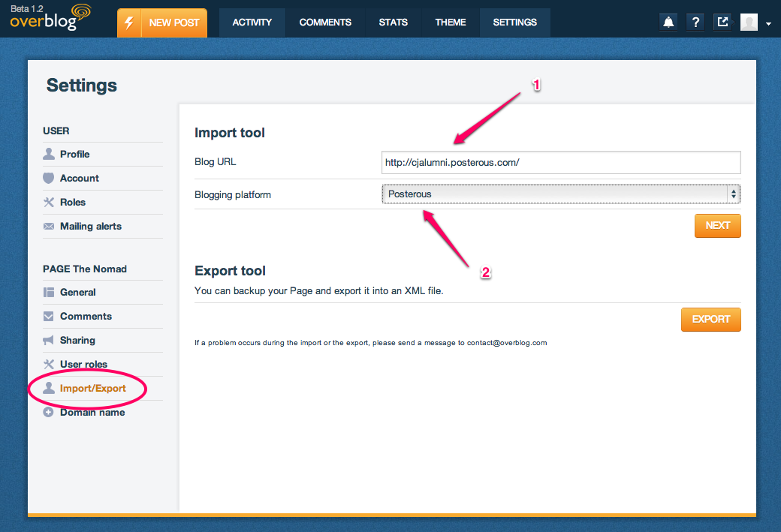
Task: Open the notifications bell icon
Action: (x=668, y=22)
